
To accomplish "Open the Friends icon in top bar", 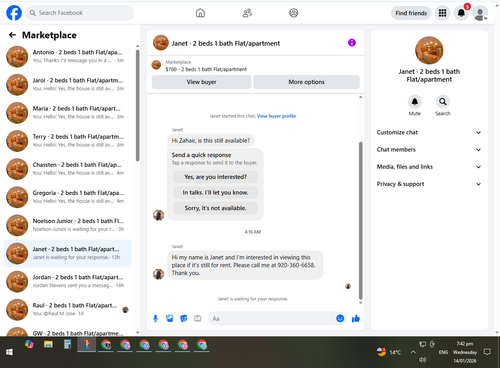I will coord(247,13).
